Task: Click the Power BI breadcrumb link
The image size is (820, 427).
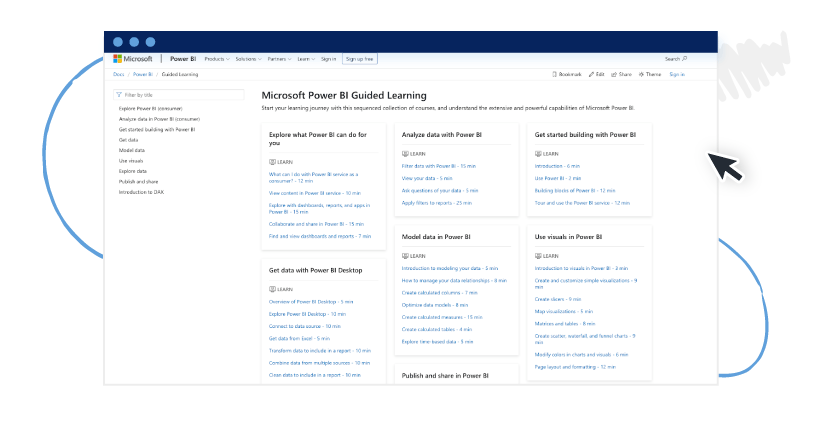Action: coord(143,74)
